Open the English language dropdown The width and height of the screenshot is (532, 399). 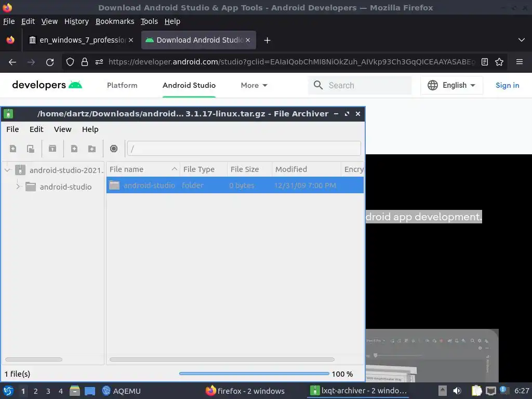tap(451, 85)
